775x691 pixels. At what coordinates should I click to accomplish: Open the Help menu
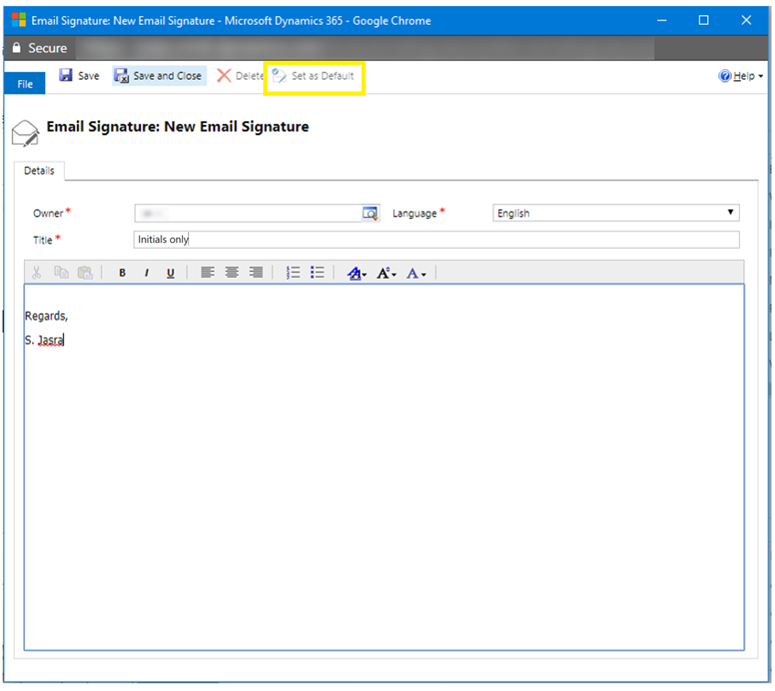pos(743,76)
